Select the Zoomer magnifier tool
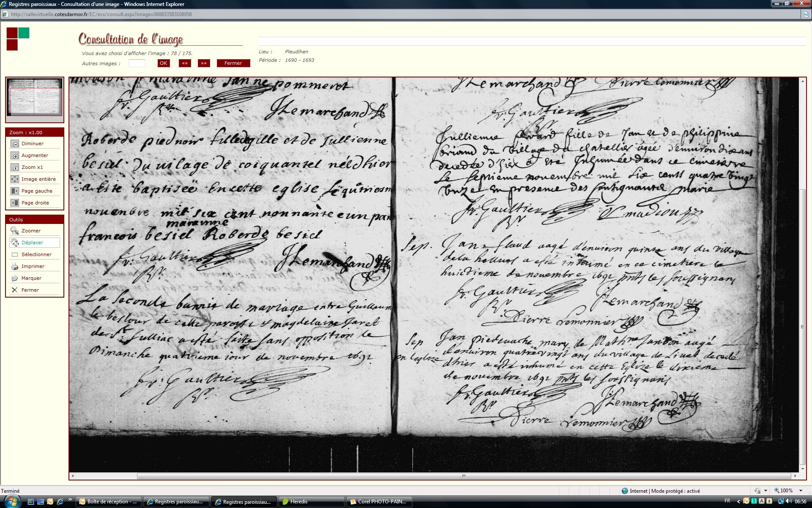The width and height of the screenshot is (812, 508). pos(15,231)
